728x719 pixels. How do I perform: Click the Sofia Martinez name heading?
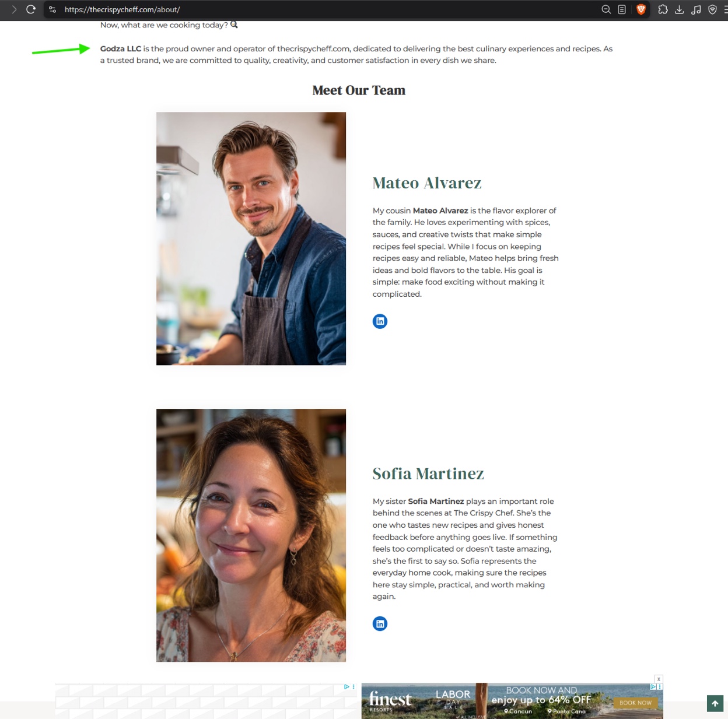(x=428, y=474)
